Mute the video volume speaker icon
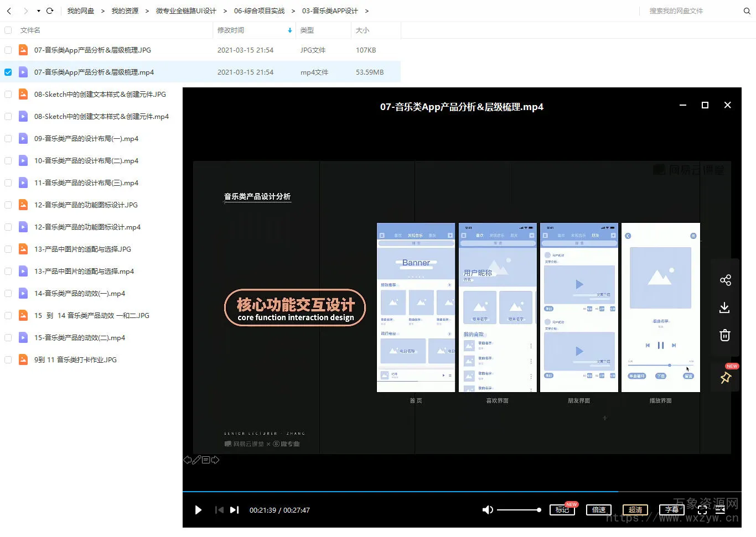The width and height of the screenshot is (756, 537). coord(488,510)
